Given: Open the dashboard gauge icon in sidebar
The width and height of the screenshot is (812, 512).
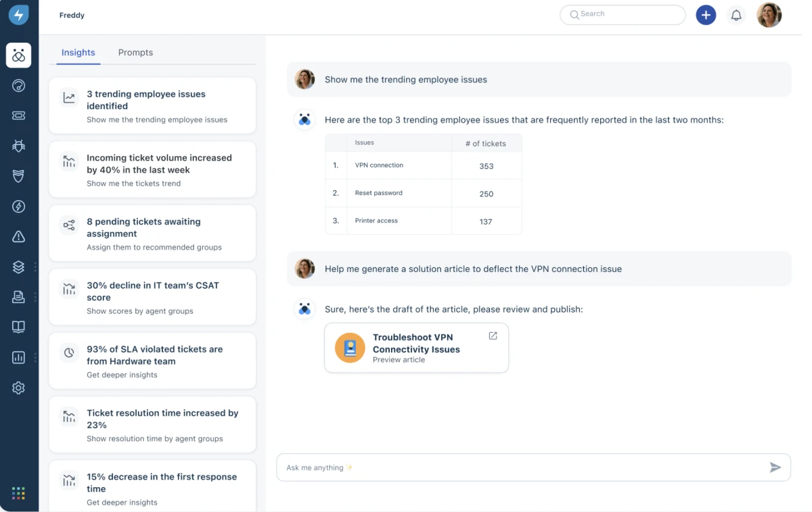Looking at the screenshot, I should (18, 85).
